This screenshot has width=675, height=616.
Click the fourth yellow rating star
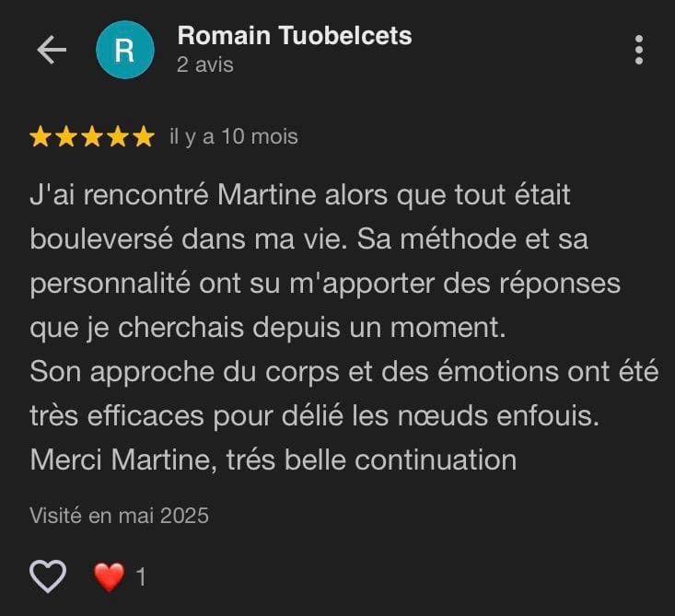pos(118,137)
